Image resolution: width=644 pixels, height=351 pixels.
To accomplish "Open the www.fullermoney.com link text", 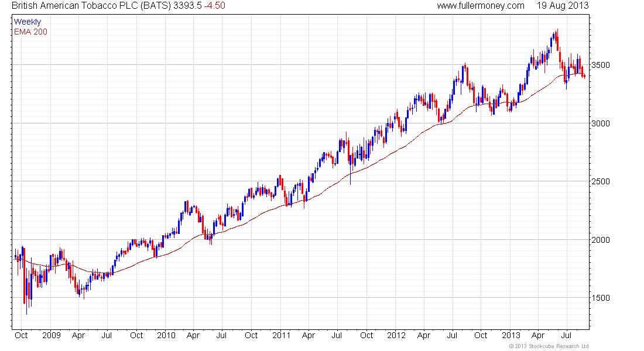I will (x=481, y=6).
